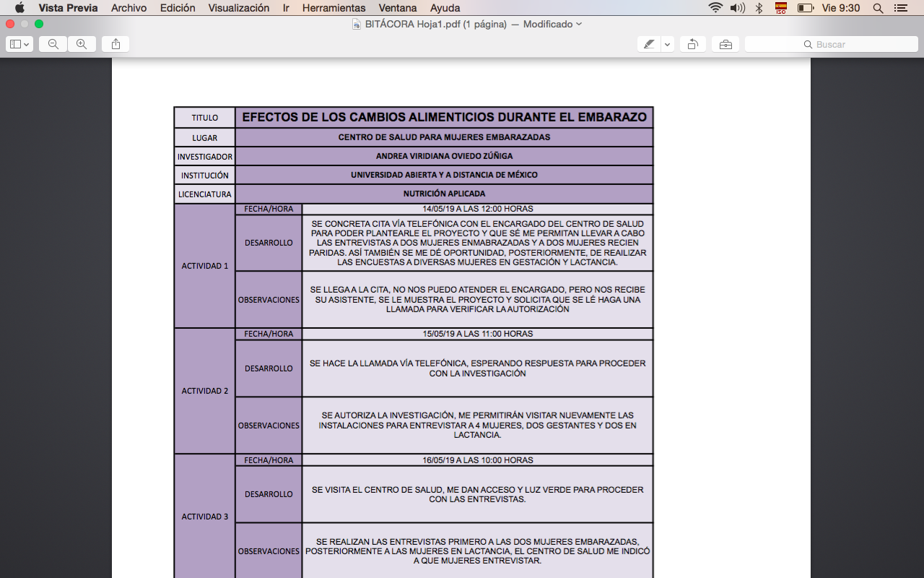Open the Archivo menu
Viewport: 924px width, 578px height.
(128, 8)
